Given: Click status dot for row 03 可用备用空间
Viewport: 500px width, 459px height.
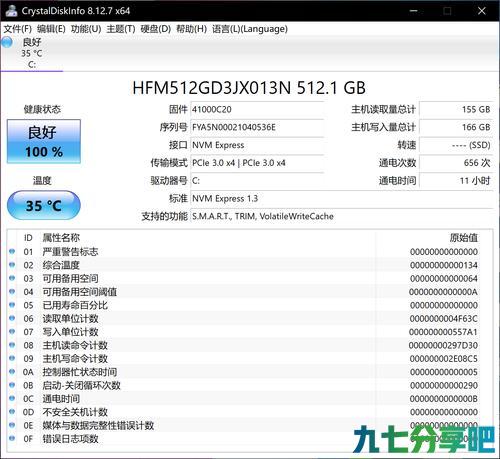Looking at the screenshot, I should [x=12, y=278].
